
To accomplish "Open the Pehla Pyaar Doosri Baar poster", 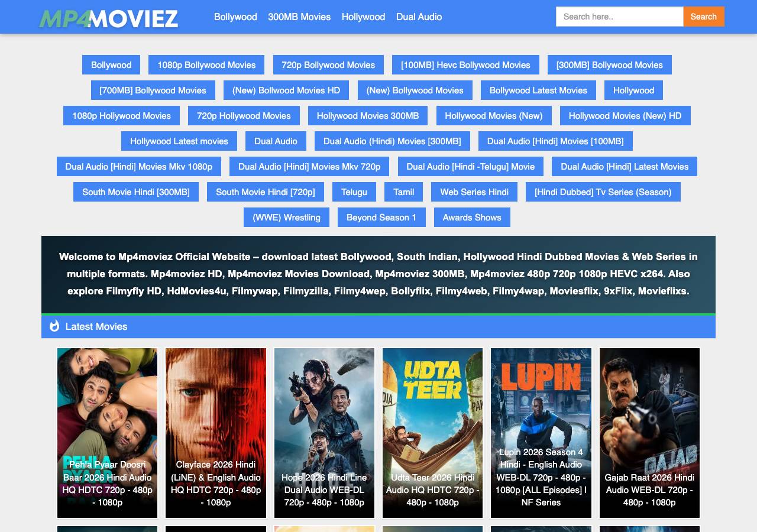I will [x=107, y=433].
